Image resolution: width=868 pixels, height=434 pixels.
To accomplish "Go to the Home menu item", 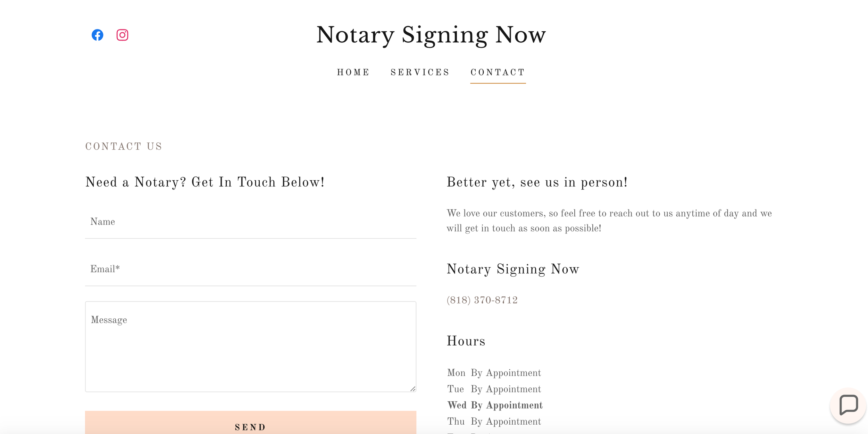I will (x=353, y=72).
